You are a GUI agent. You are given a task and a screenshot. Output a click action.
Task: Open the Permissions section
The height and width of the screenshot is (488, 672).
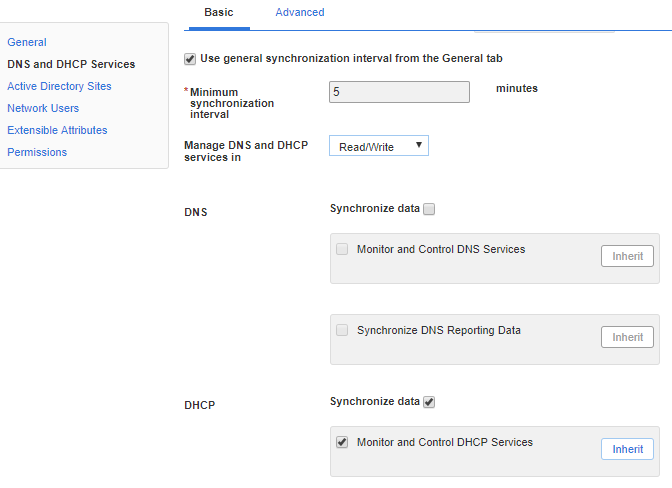[37, 152]
